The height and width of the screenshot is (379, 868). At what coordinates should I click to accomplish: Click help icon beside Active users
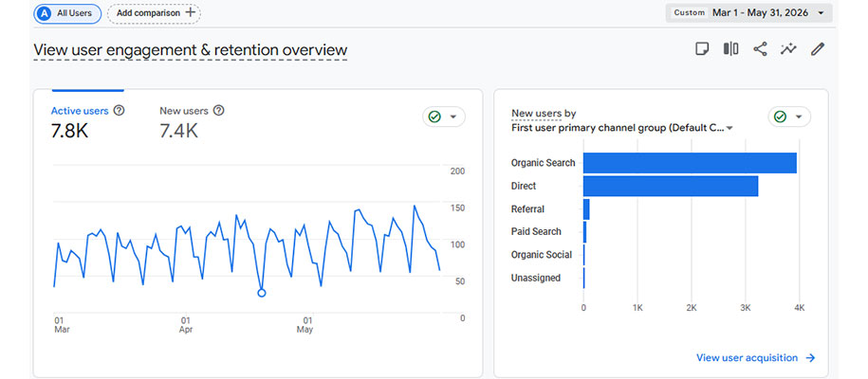click(x=119, y=111)
